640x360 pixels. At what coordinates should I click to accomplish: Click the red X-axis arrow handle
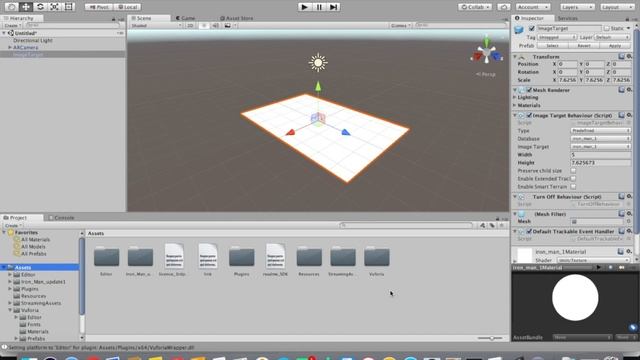(290, 132)
